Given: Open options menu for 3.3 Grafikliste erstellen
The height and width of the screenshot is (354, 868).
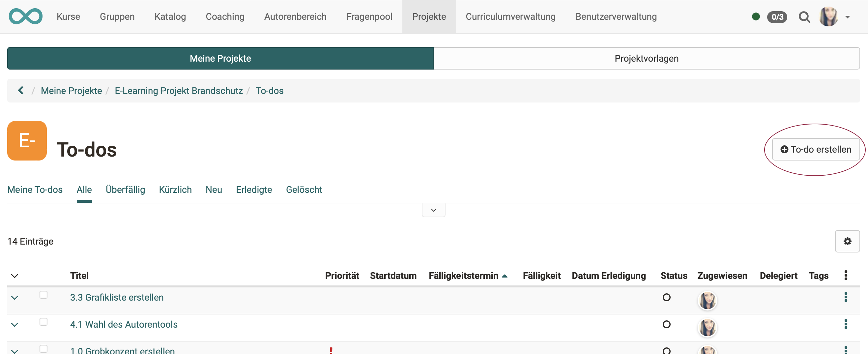Looking at the screenshot, I should click(846, 297).
